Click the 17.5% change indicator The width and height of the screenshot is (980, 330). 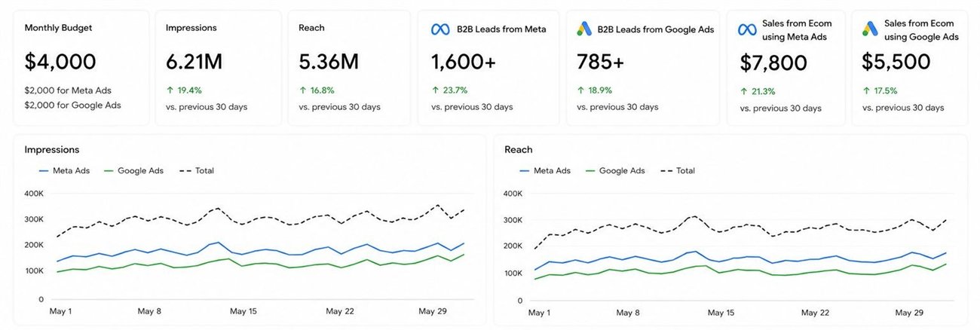coord(880,91)
